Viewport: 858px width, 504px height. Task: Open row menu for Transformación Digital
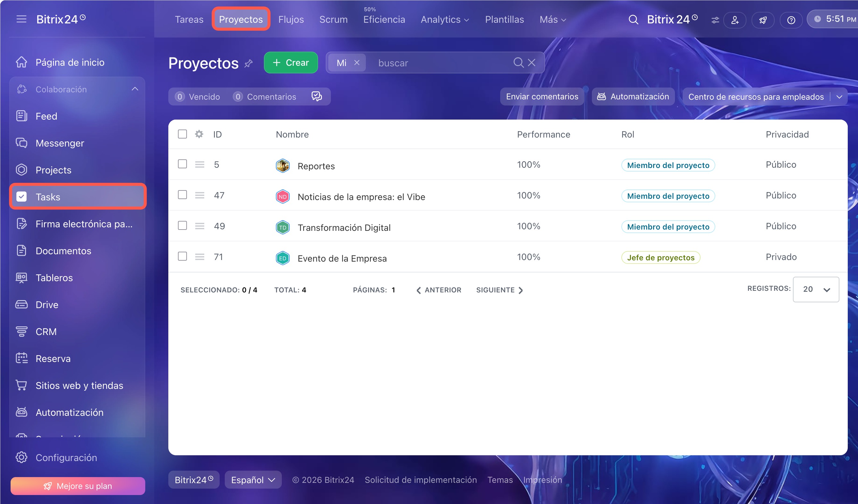coord(199,226)
